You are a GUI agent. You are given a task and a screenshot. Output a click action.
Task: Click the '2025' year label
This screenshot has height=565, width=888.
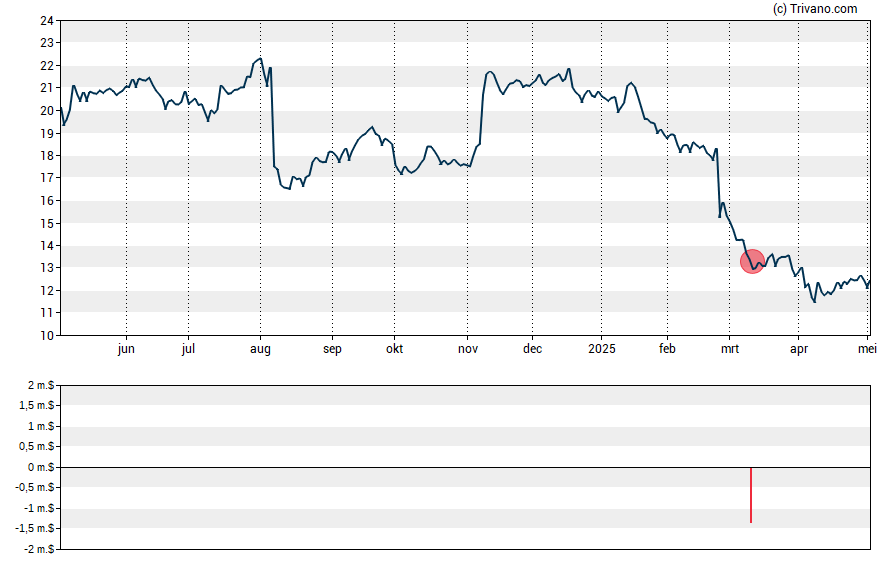tap(601, 349)
